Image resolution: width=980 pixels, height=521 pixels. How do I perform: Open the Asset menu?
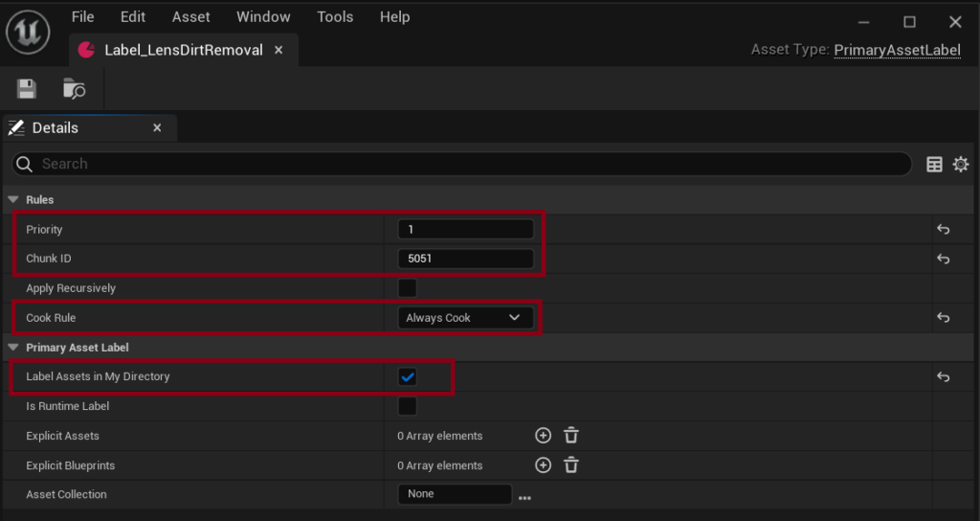pos(191,17)
